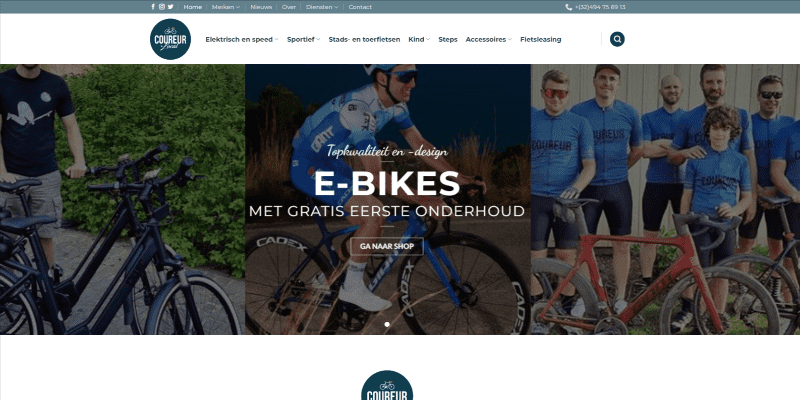The width and height of the screenshot is (800, 400).
Task: Open the Fietsleasing menu item
Action: pyautogui.click(x=540, y=39)
